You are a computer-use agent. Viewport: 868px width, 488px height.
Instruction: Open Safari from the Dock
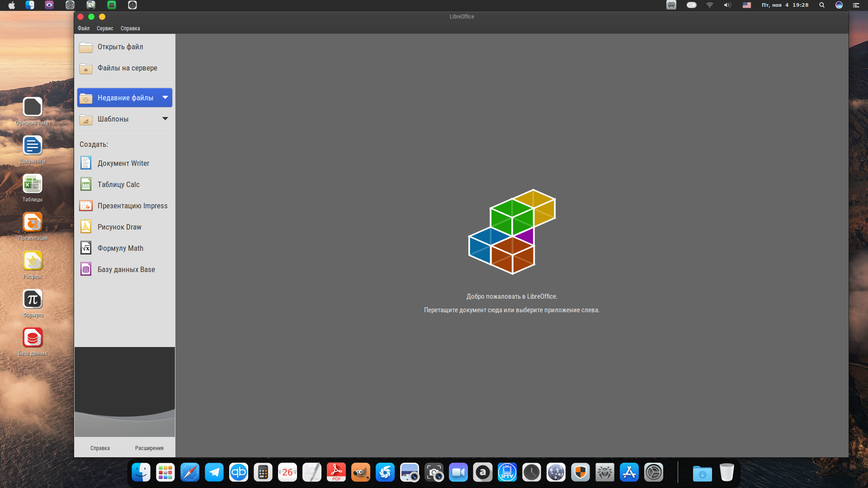pyautogui.click(x=190, y=472)
